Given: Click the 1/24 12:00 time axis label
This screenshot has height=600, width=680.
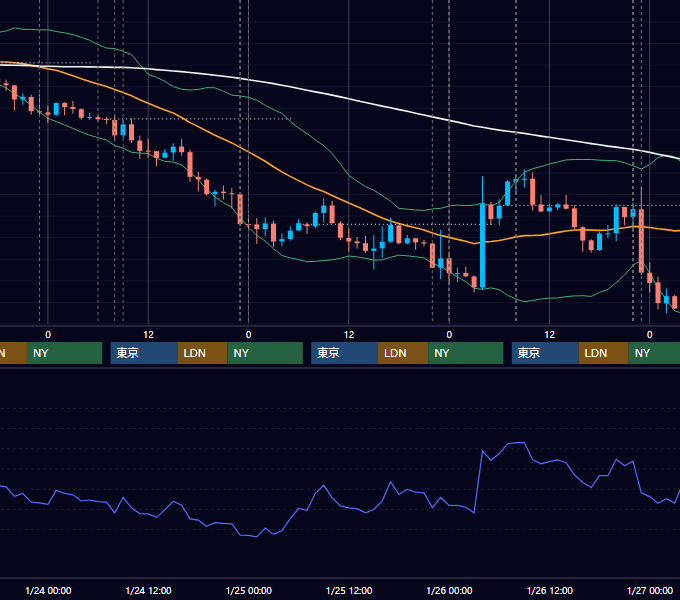Looking at the screenshot, I should tap(148, 590).
